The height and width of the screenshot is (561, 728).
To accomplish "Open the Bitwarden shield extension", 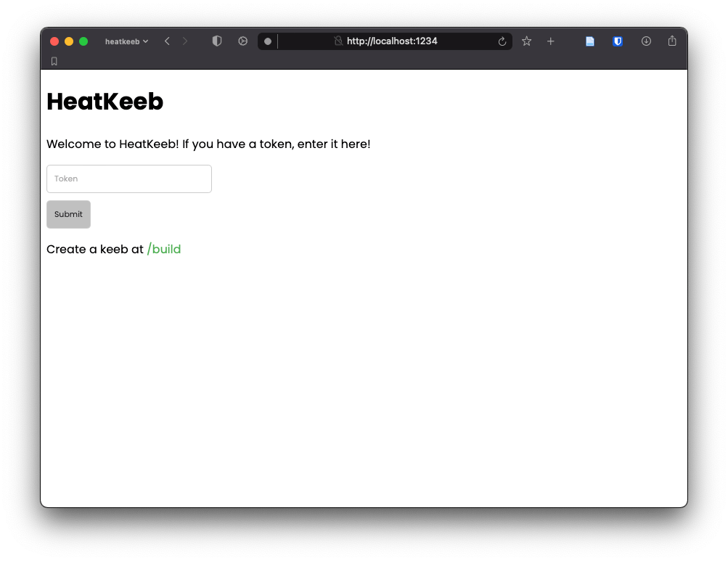I will [x=618, y=41].
